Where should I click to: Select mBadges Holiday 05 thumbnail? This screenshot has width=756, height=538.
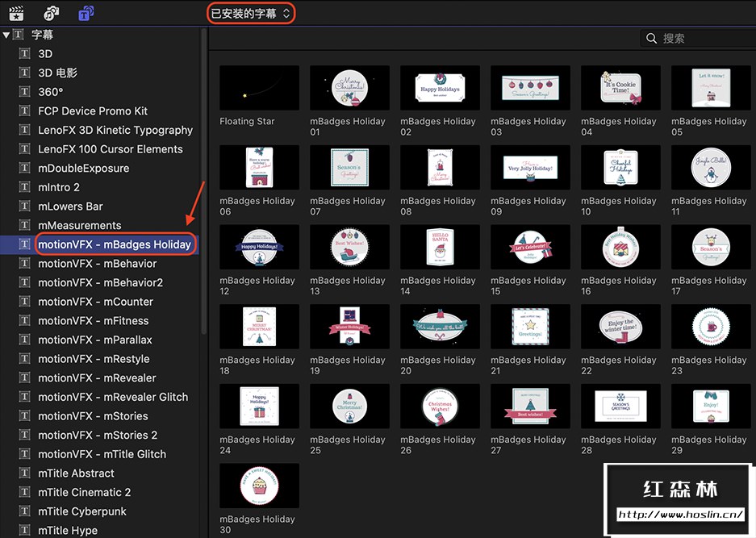pyautogui.click(x=711, y=88)
